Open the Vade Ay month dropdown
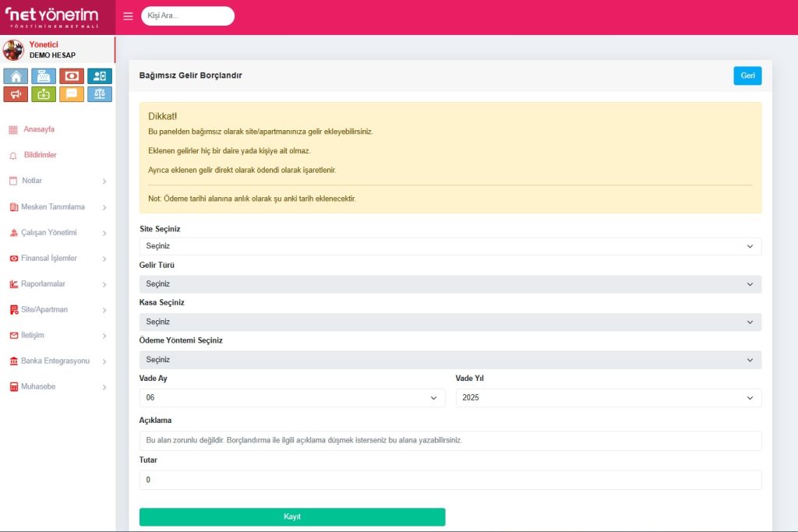This screenshot has width=798, height=532. tap(291, 398)
